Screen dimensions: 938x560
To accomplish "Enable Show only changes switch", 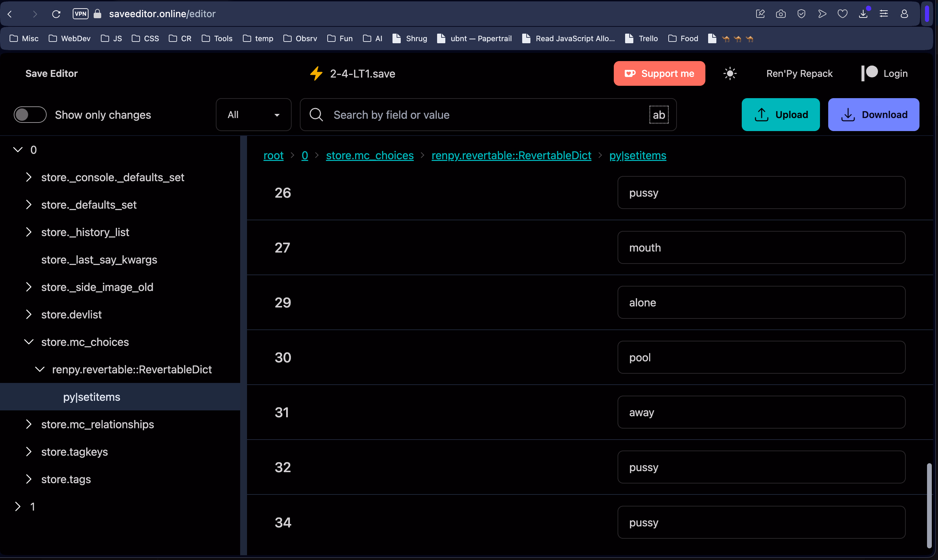I will [x=30, y=115].
